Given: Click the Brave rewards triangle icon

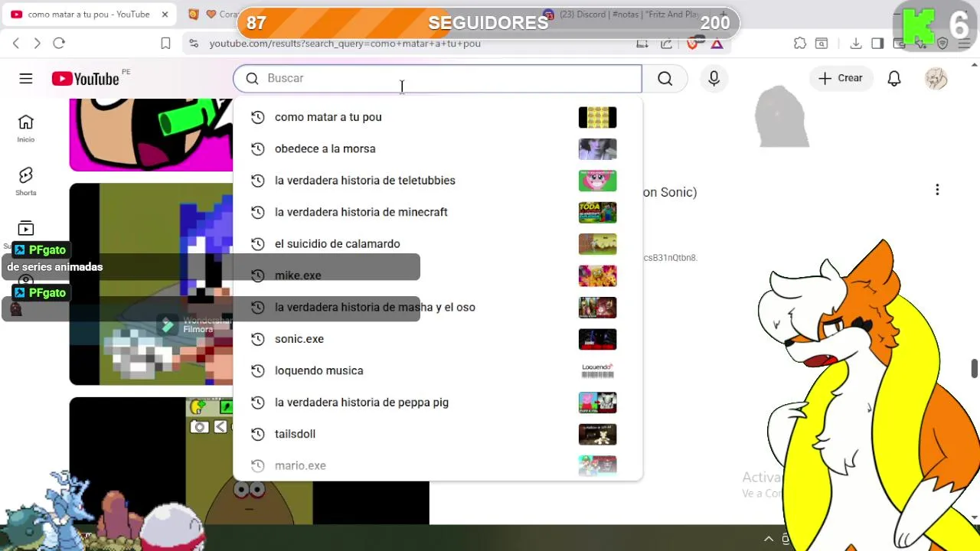Looking at the screenshot, I should click(x=717, y=43).
